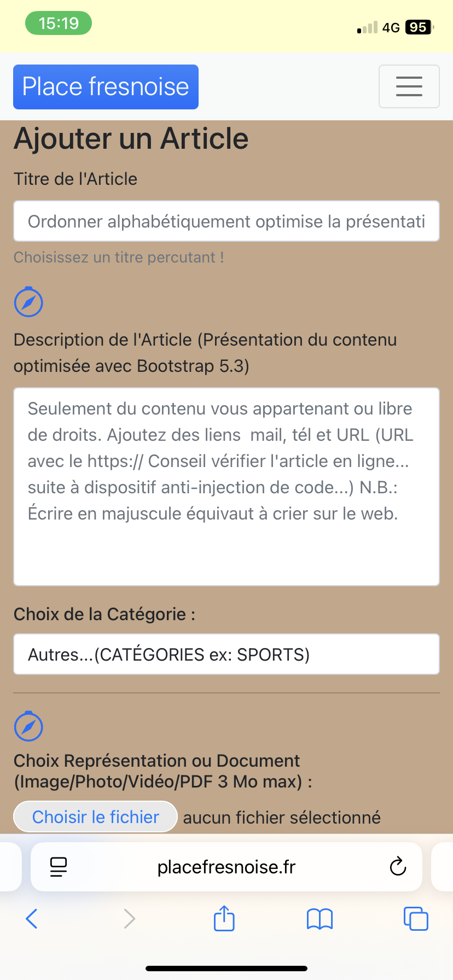Tap the Safari page settings icon
453x980 pixels.
coord(58,867)
